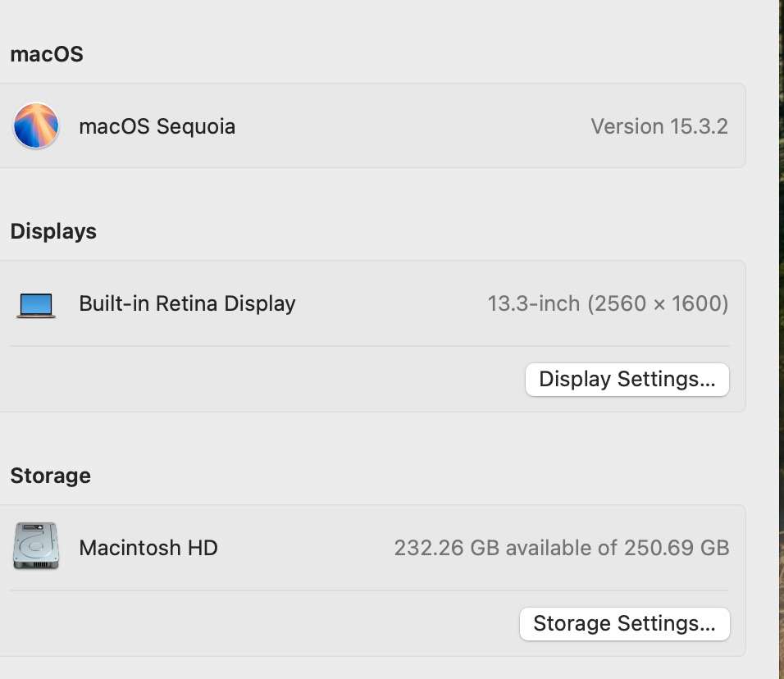The width and height of the screenshot is (784, 679).
Task: Select the Built-in Retina Display label
Action: pos(187,303)
